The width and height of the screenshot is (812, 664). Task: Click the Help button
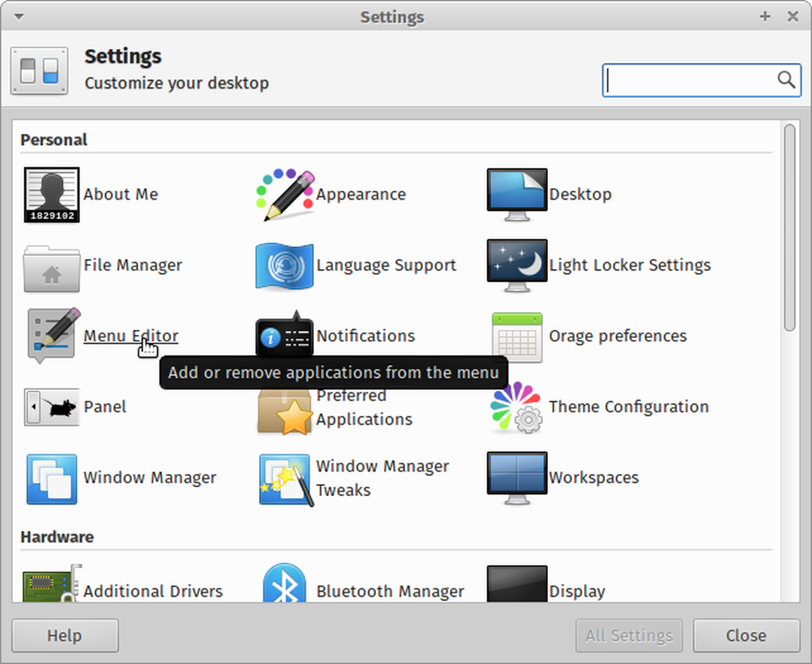click(x=64, y=635)
